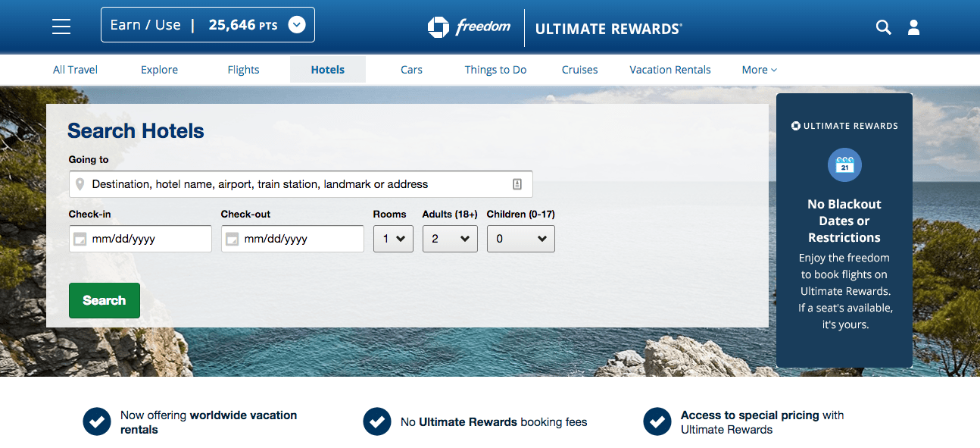980x448 pixels.
Task: Click the location pin in destination field
Action: (x=81, y=184)
